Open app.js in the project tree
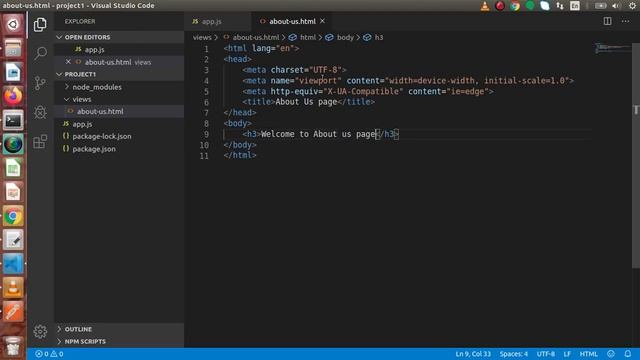640x360 pixels. (119, 124)
